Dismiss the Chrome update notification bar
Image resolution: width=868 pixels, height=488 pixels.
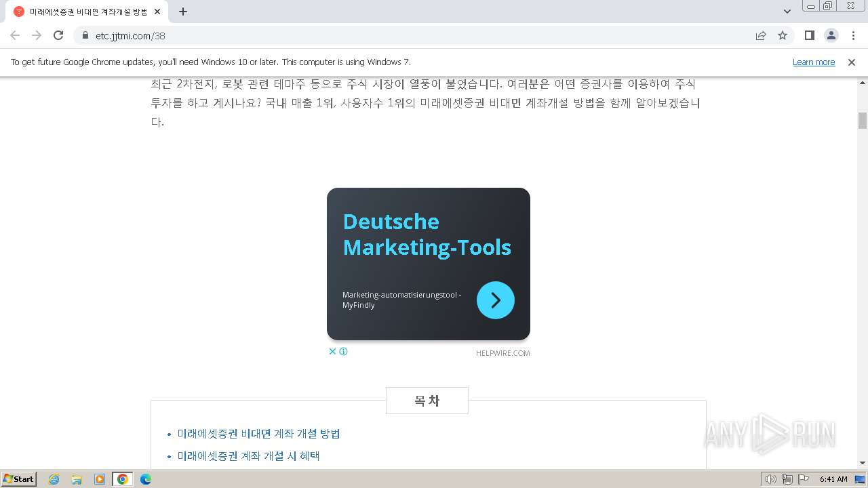pyautogui.click(x=852, y=62)
